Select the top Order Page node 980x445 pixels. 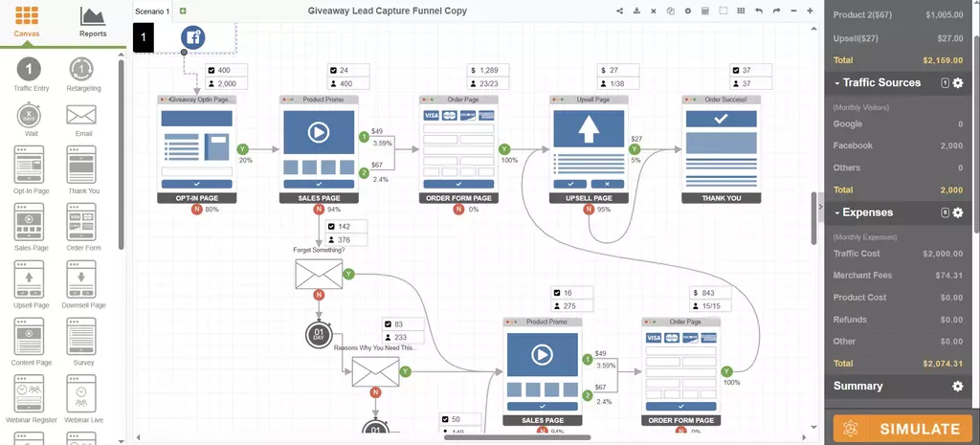(x=458, y=149)
